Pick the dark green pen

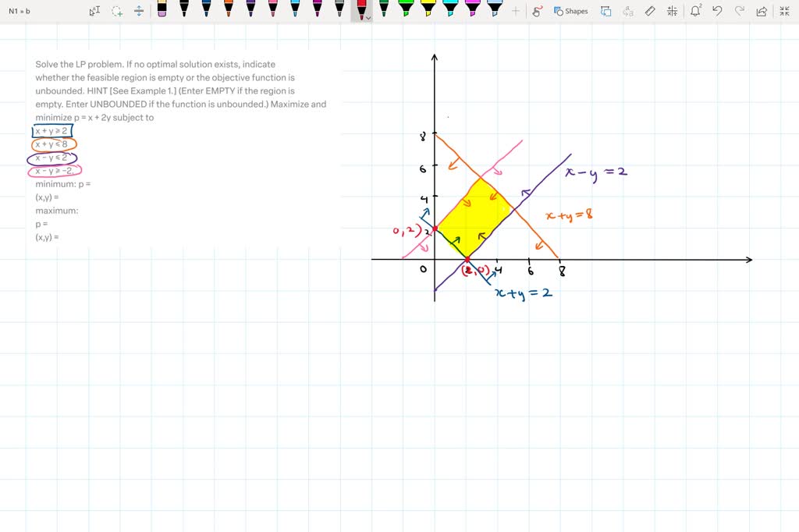(384, 9)
